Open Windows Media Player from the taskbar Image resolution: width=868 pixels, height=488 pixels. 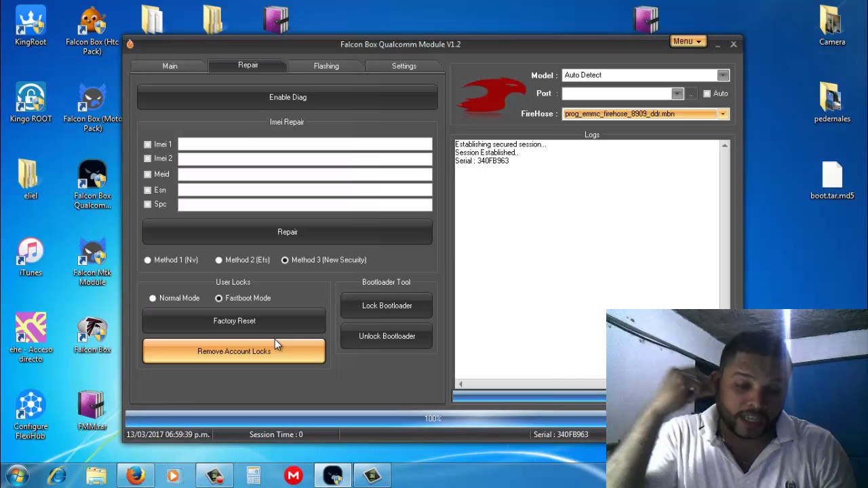click(175, 476)
